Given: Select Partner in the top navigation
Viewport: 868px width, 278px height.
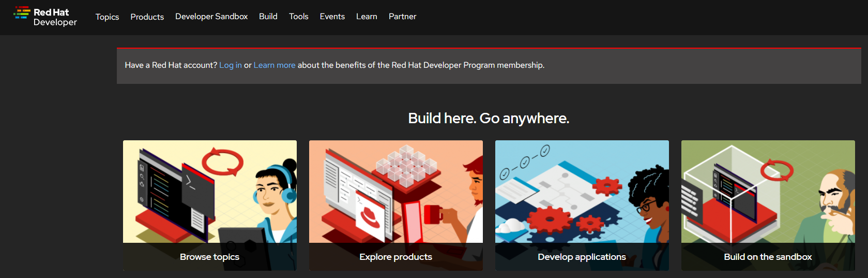Looking at the screenshot, I should pos(402,17).
